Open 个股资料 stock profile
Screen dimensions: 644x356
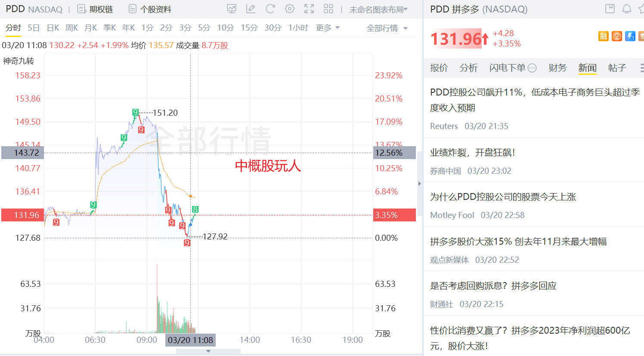coord(150,9)
